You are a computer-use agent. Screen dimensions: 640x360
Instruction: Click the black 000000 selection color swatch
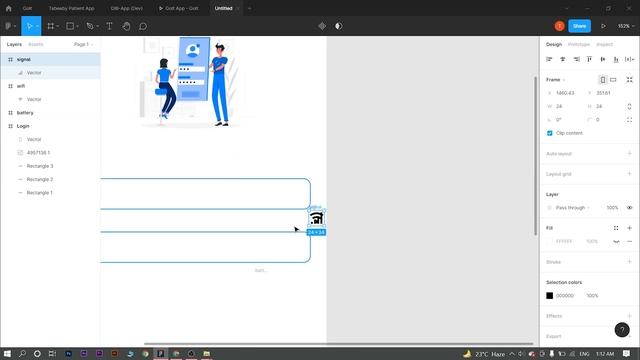point(549,296)
